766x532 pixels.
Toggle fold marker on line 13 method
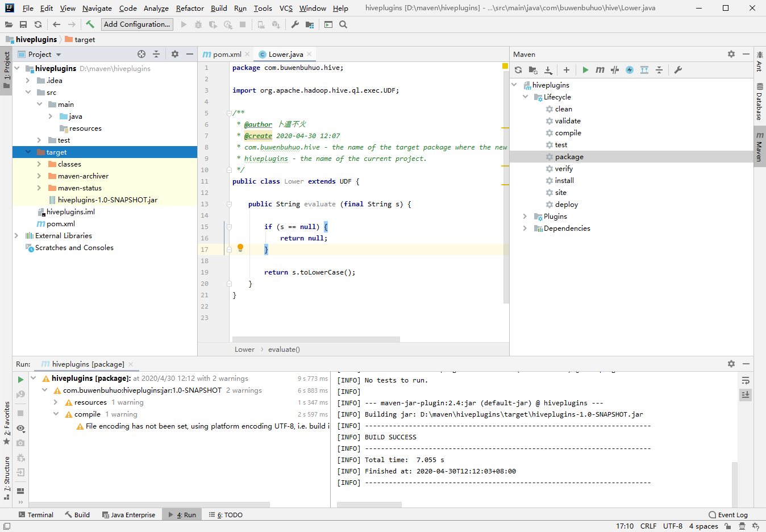click(x=229, y=204)
